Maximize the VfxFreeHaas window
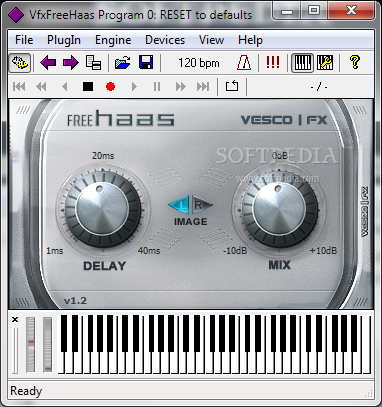Screen dimensions: 382x407 [314, 11]
